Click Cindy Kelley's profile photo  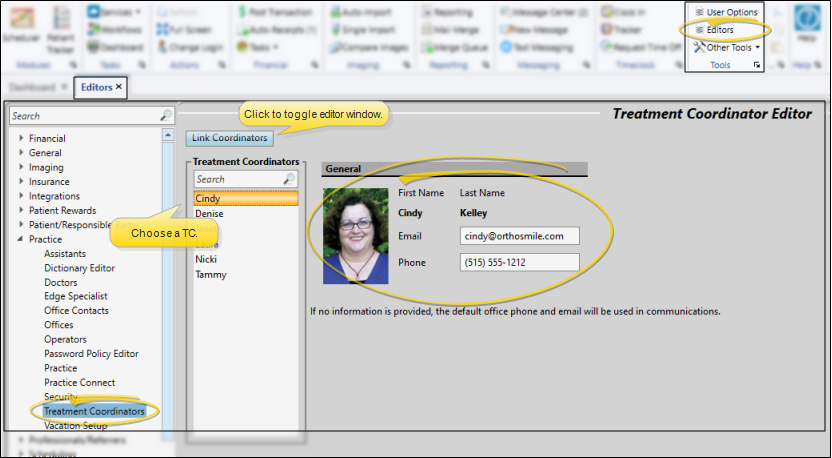355,235
